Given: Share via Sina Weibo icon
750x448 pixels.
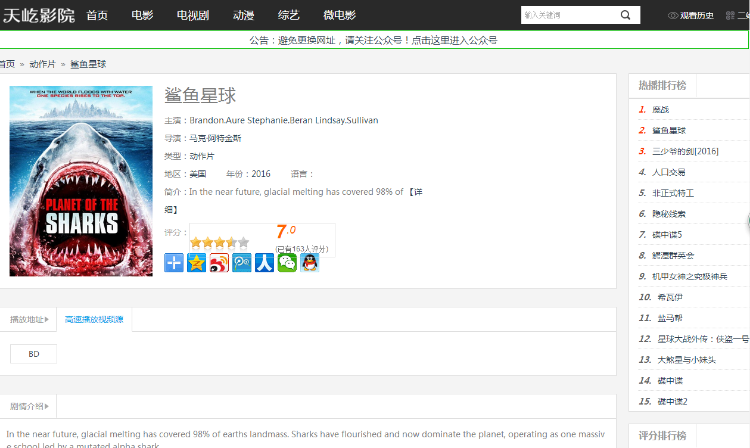Looking at the screenshot, I should coord(219,263).
